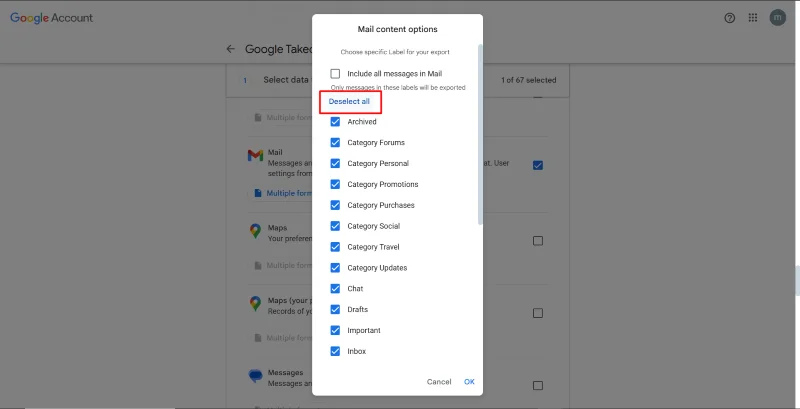
Task: Open Google Account help icon
Action: [730, 18]
